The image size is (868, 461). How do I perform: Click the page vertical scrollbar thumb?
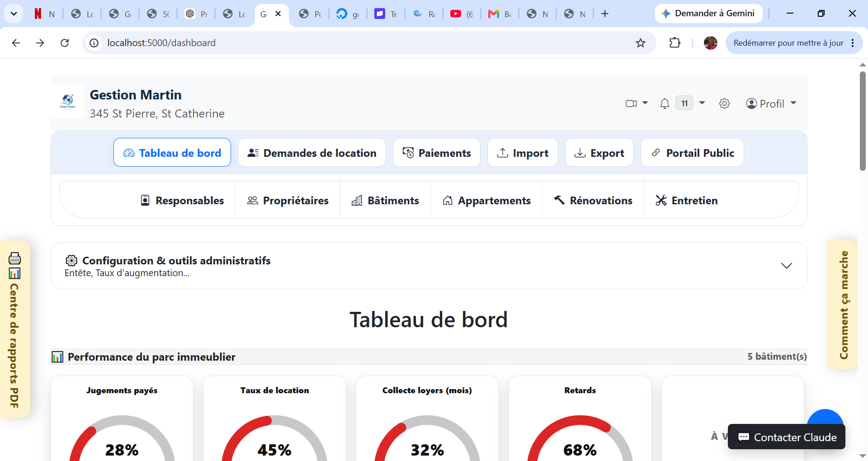[863, 121]
